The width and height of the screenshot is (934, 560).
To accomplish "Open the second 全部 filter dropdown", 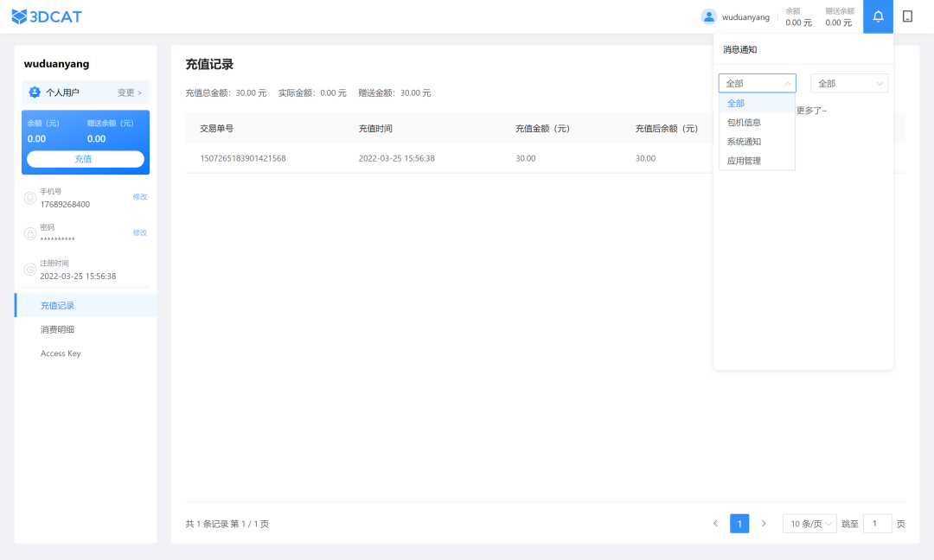I will coord(848,84).
